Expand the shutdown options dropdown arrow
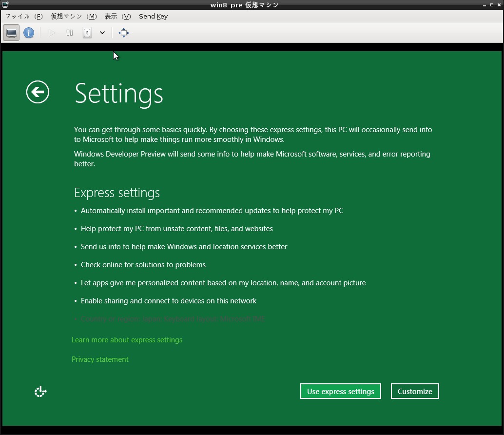 point(102,33)
